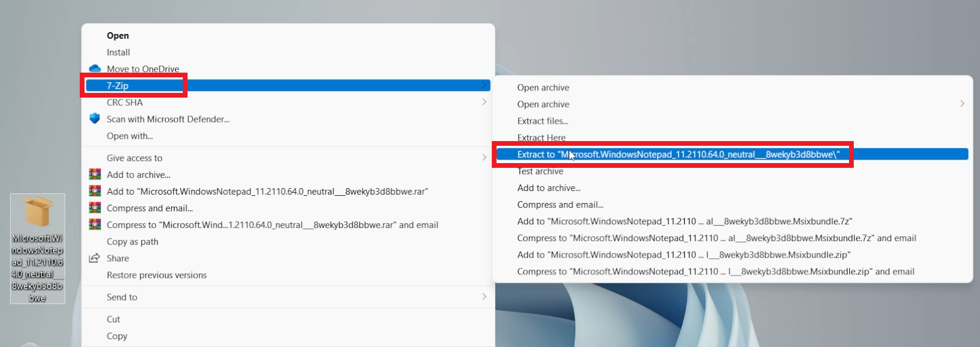Viewport: 980px width, 347px height.
Task: Choose Extract Here in 7-Zip submenu
Action: click(x=541, y=137)
